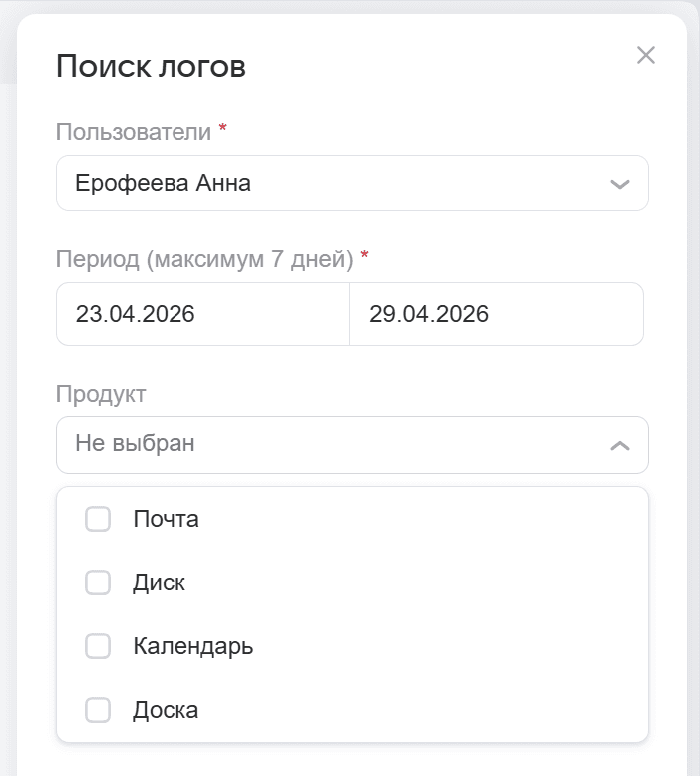Viewport: 700px width, 776px height.
Task: Click the red asterisk beside Пользователи
Action: (223, 128)
